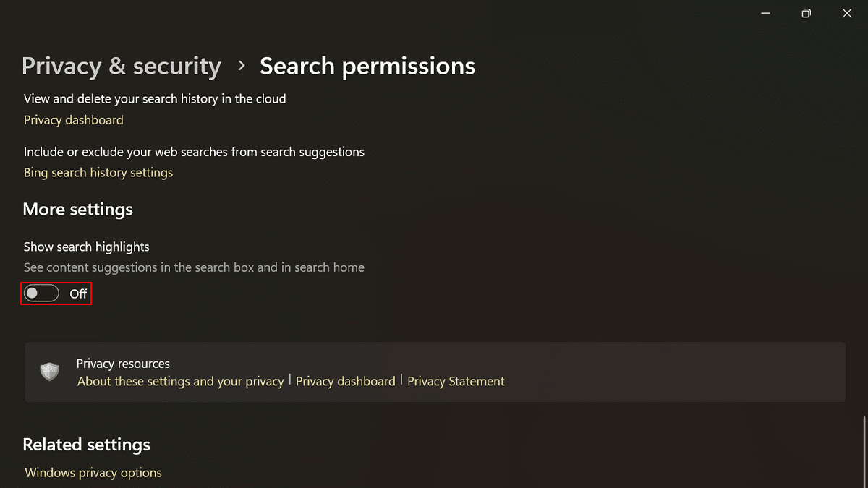The image size is (868, 488).
Task: Open About these settings and your privacy
Action: click(180, 381)
